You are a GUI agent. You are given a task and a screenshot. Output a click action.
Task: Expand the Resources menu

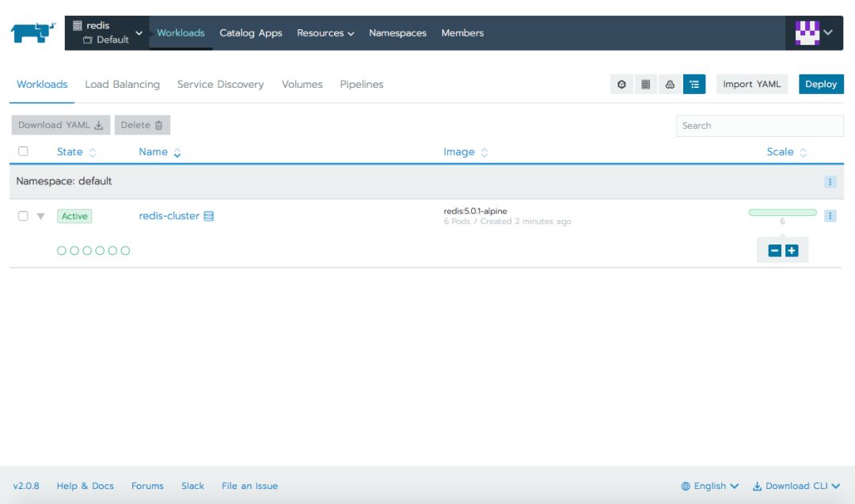[325, 33]
